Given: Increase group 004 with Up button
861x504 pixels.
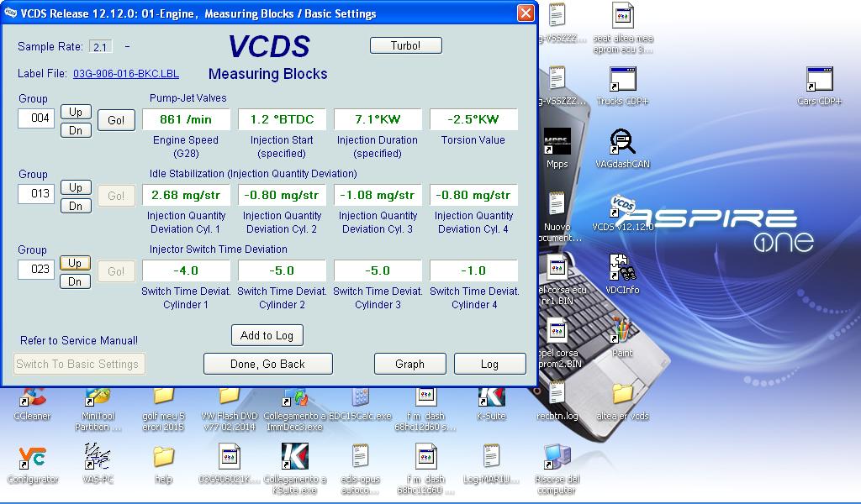Looking at the screenshot, I should tap(76, 112).
